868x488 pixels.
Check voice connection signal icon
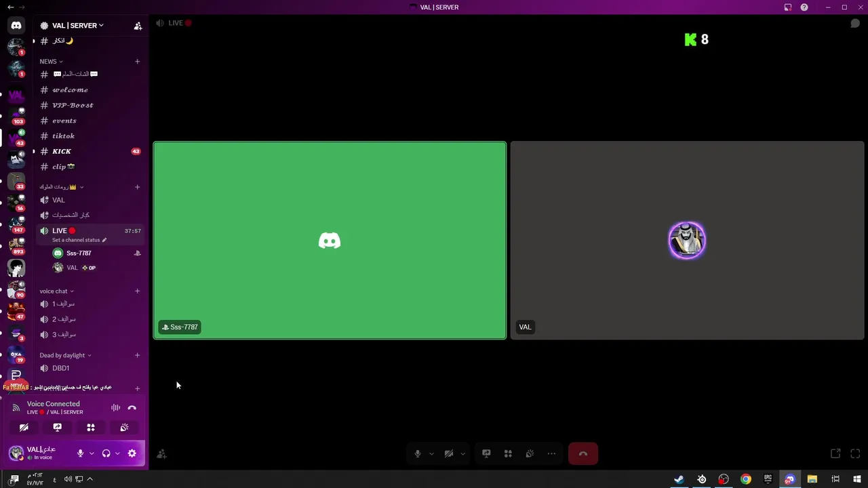(x=16, y=408)
